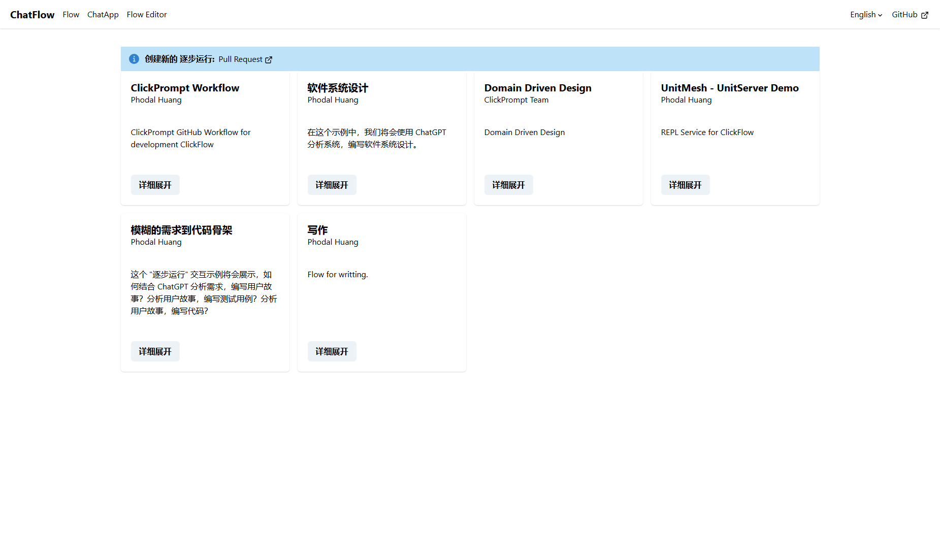Open the English language dropdown
This screenshot has height=560, width=940.
coord(866,15)
